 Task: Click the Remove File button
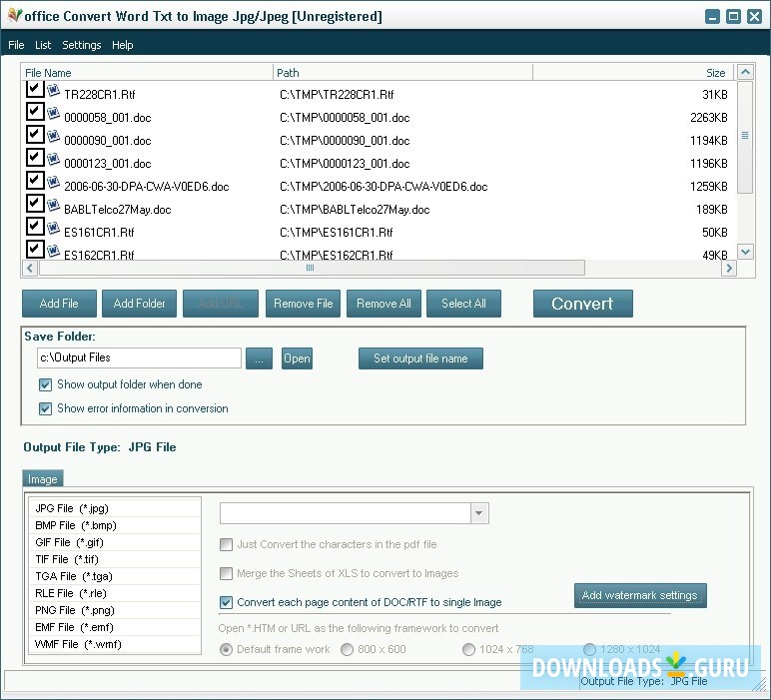coord(303,304)
